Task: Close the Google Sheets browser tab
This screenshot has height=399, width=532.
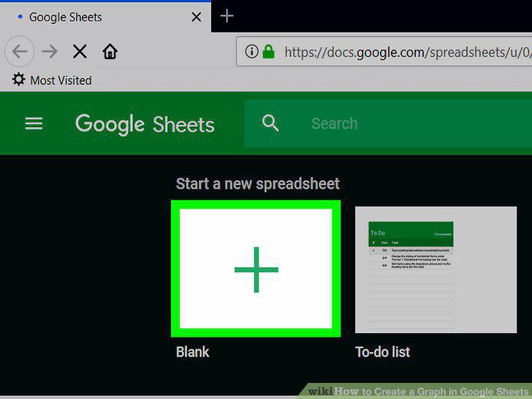Action: click(197, 17)
